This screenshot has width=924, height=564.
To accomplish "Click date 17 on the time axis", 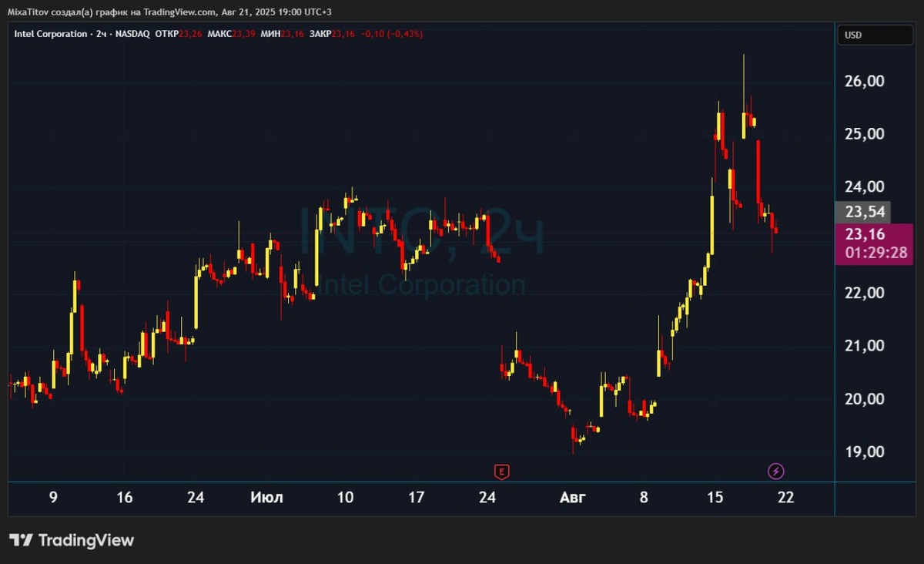I will [x=416, y=498].
